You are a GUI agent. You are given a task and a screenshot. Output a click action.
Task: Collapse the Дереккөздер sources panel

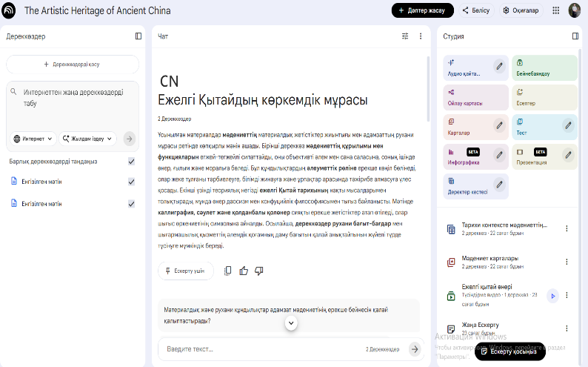point(138,36)
